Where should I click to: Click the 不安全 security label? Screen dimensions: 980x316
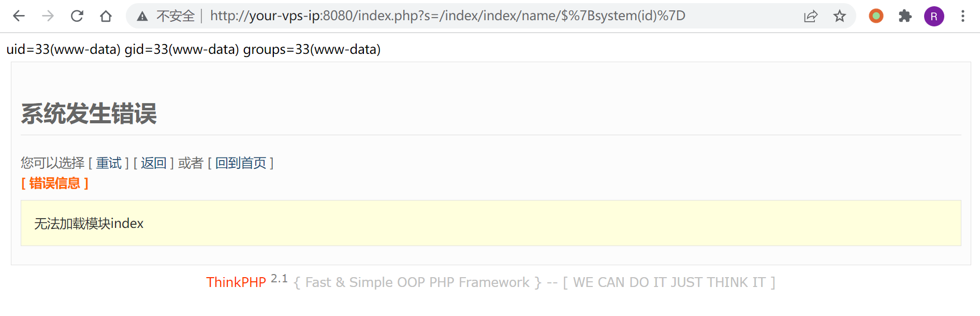click(175, 16)
